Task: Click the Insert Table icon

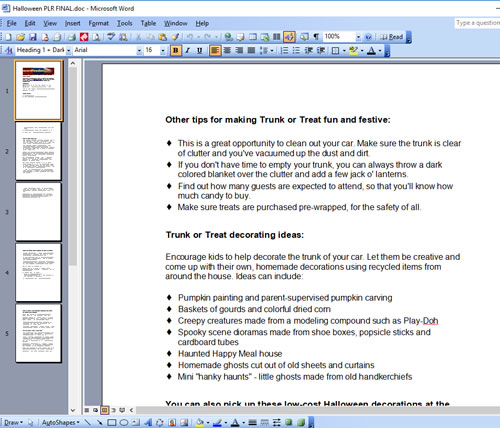Action: [x=253, y=37]
